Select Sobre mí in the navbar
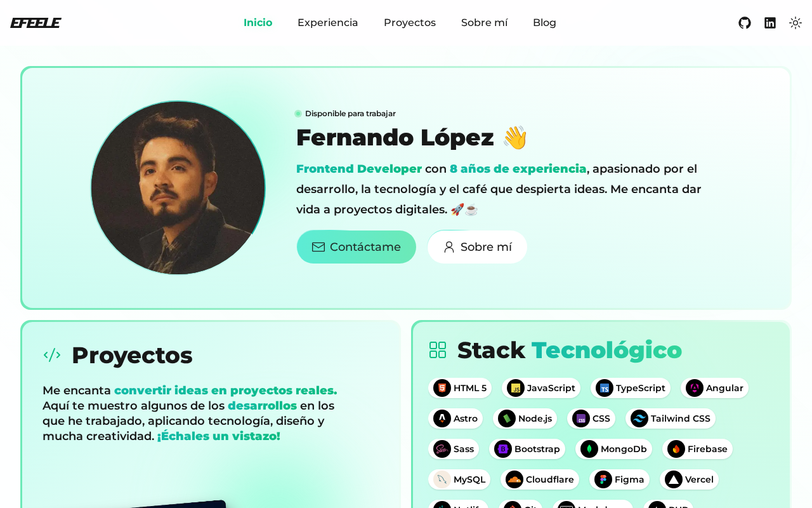This screenshot has height=508, width=812. coord(485,23)
